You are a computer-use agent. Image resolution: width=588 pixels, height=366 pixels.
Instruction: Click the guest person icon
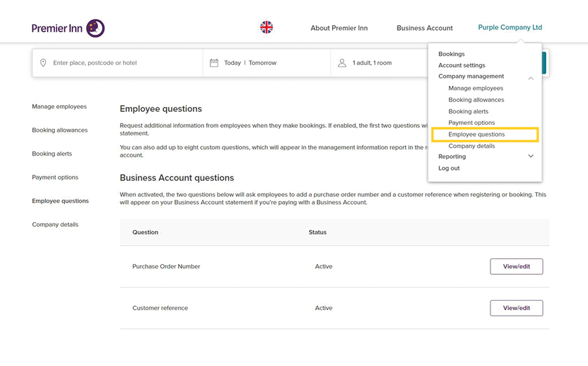[x=342, y=63]
